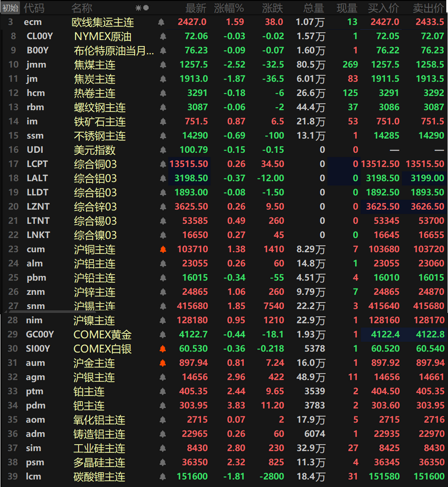This screenshot has width=448, height=487.
Task: Sort by the 代码 column header
Action: coord(34,8)
